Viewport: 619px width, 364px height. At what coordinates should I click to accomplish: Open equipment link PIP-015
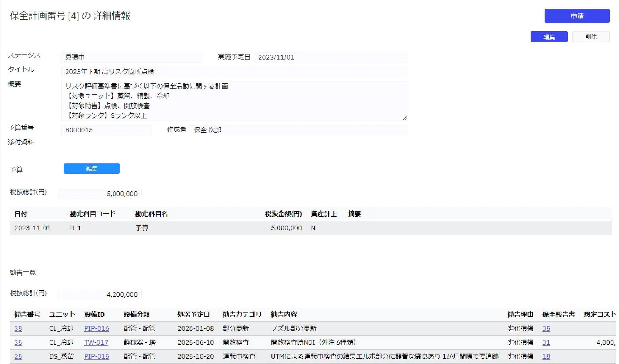[x=96, y=357]
